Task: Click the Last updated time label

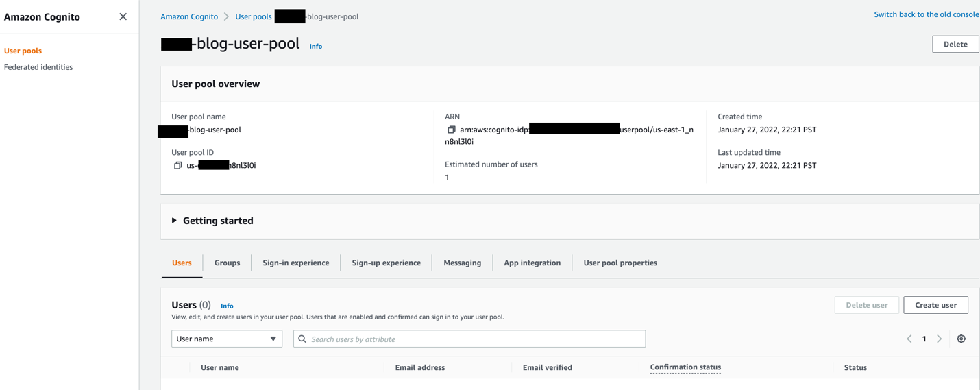Action: (749, 152)
